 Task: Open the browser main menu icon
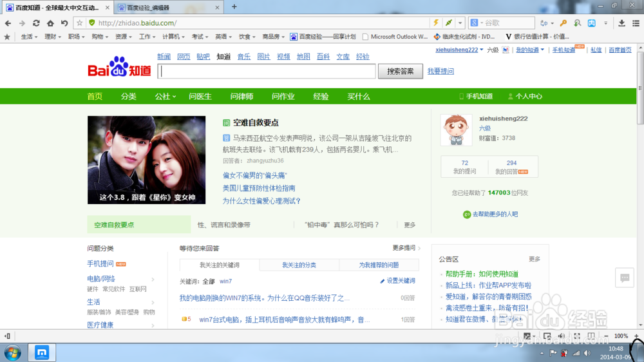(x=636, y=23)
